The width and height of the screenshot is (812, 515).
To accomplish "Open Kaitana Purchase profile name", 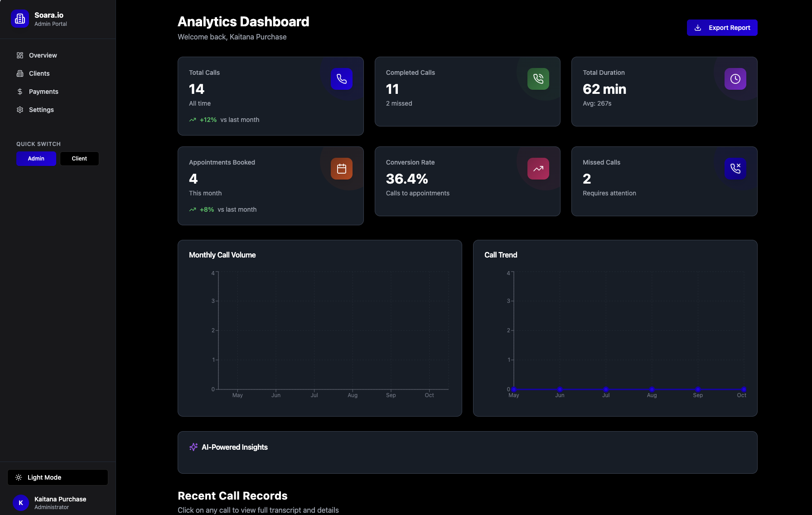I will click(x=60, y=499).
